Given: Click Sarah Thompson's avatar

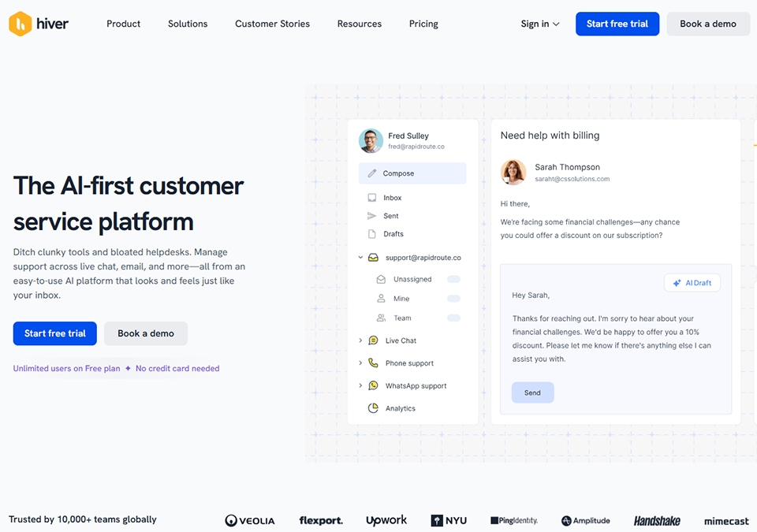Looking at the screenshot, I should tap(513, 173).
